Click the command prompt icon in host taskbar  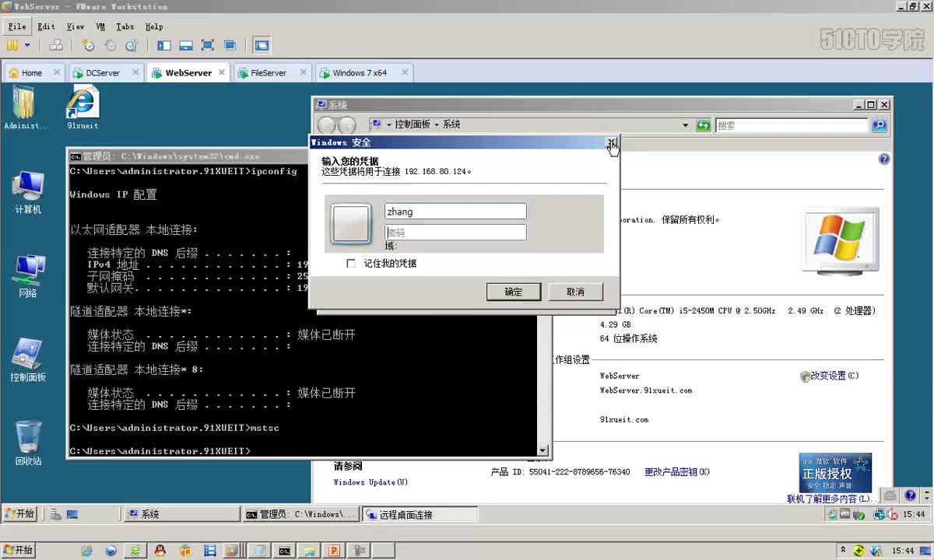pos(285,551)
